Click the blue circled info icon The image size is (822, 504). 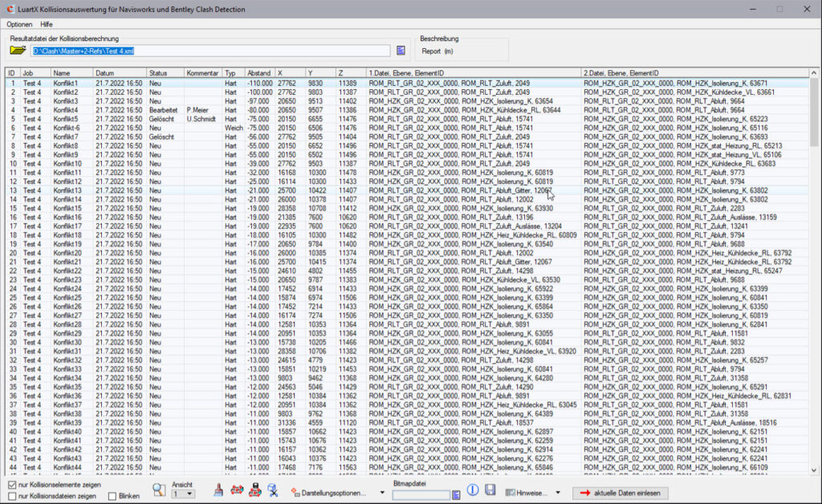point(472,490)
